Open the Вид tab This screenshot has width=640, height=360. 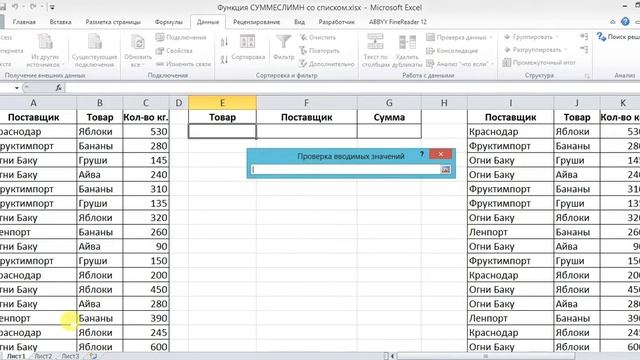point(300,22)
